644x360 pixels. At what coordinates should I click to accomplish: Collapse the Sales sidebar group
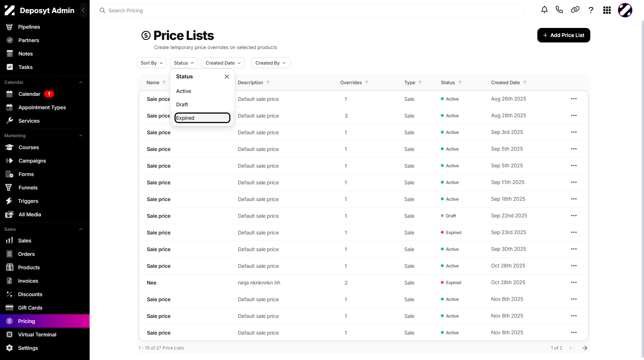click(81, 229)
